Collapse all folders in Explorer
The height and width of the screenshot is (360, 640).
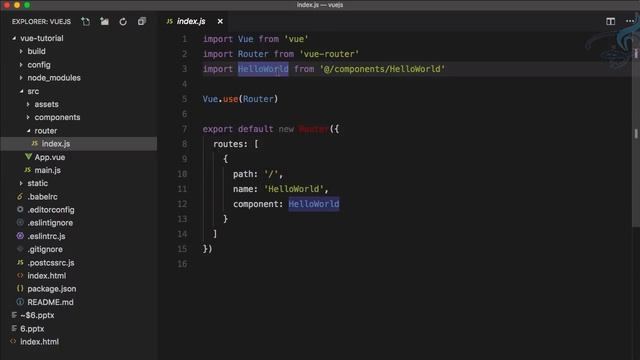coord(142,22)
